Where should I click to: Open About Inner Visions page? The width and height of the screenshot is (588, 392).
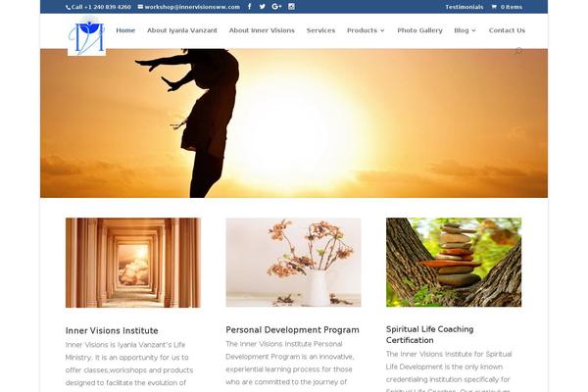tap(262, 30)
